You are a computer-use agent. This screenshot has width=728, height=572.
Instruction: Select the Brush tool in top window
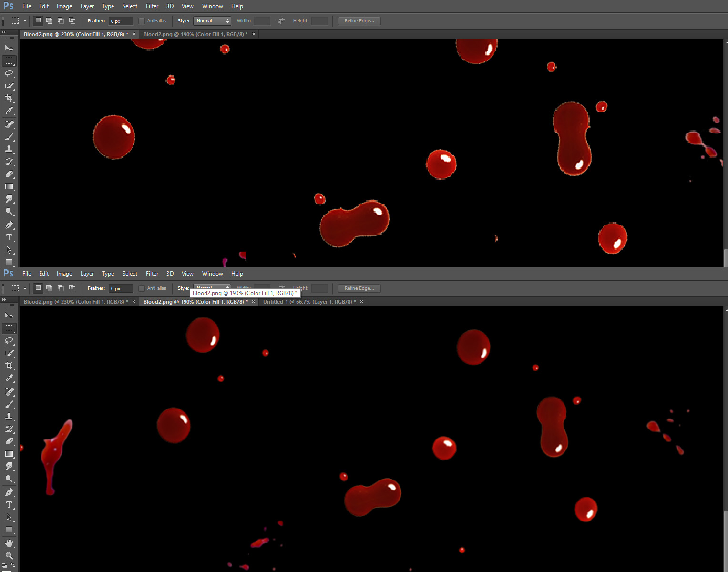tap(9, 137)
